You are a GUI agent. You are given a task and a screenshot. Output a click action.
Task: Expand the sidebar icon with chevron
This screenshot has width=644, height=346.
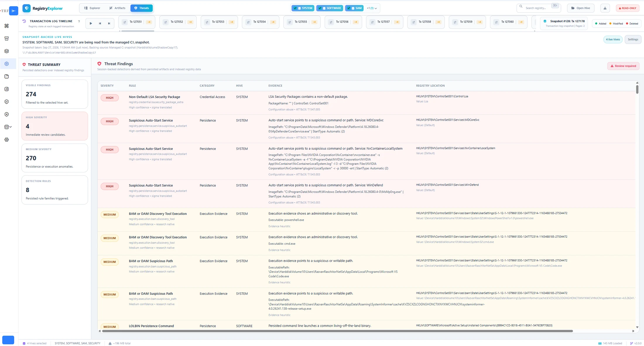[x=8, y=127]
